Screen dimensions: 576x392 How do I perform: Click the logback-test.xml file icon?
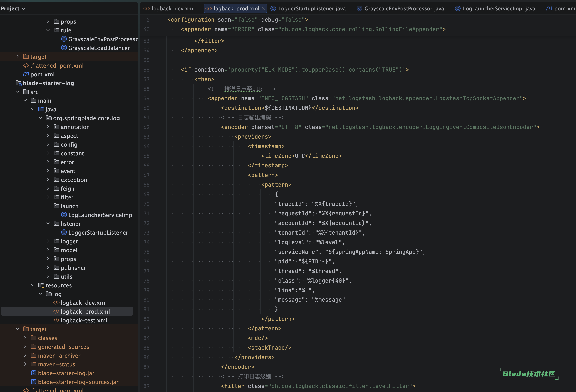(56, 320)
